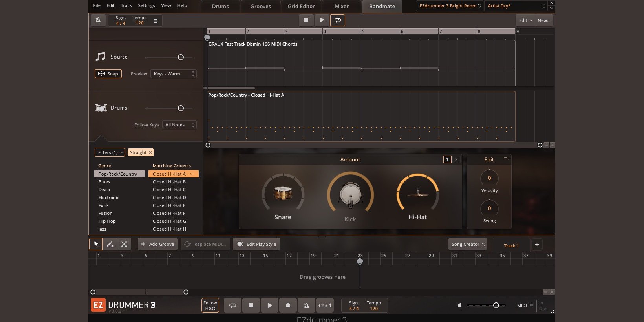
Task: Remove the Straight filter tag
Action: pos(150,152)
